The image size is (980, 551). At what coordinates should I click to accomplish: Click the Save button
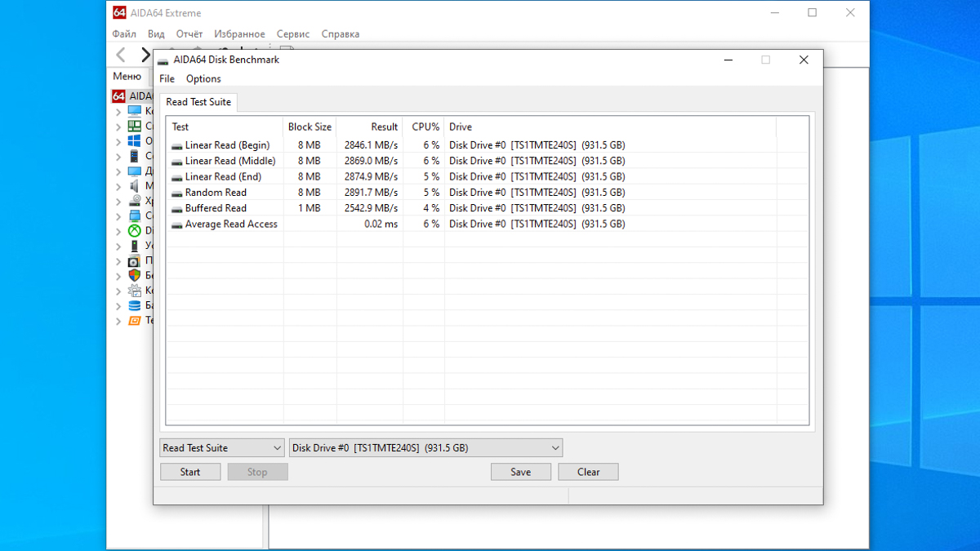[x=521, y=472]
